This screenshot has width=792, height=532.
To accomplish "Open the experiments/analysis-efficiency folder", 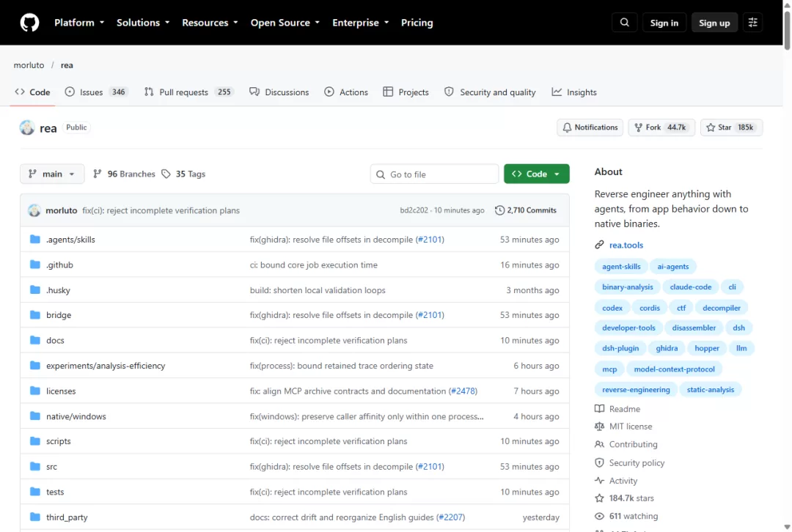I will (106, 366).
